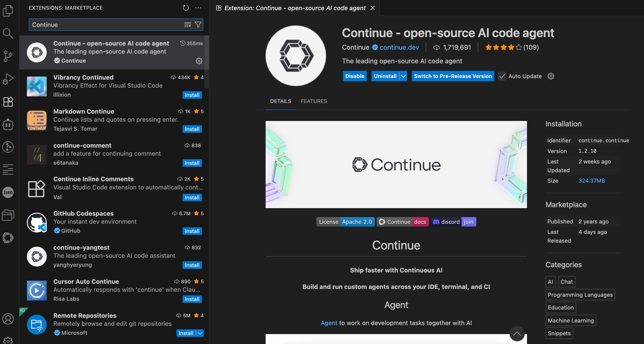This screenshot has width=644, height=344.
Task: Select the DETAILS tab
Action: click(280, 101)
